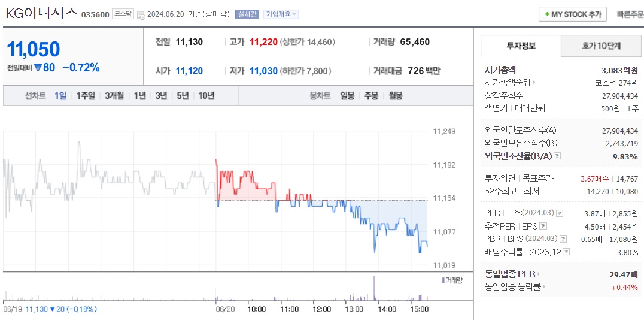The height and width of the screenshot is (320, 644).
Task: Click the 전일 value 11,130
Action: pyautogui.click(x=189, y=42)
